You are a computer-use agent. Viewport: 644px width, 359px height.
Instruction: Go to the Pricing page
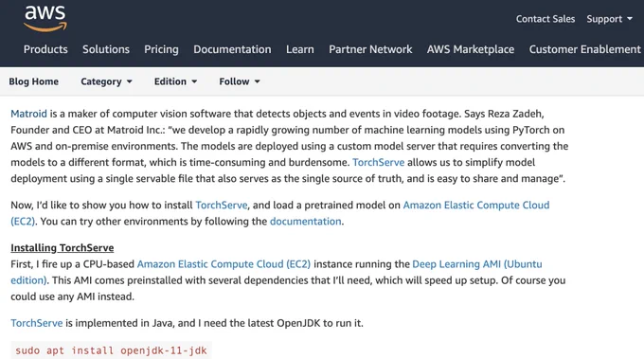coord(161,49)
